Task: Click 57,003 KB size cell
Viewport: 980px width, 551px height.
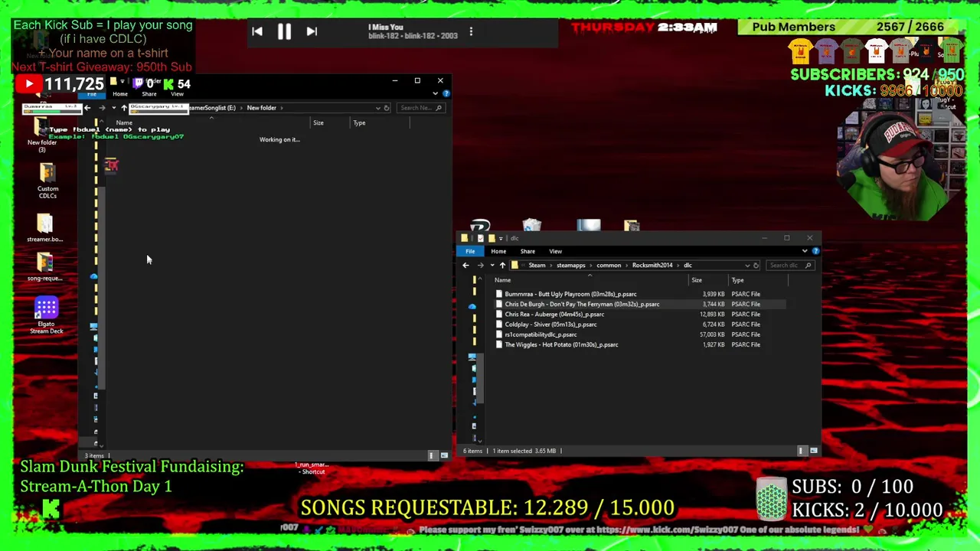Action: click(713, 334)
